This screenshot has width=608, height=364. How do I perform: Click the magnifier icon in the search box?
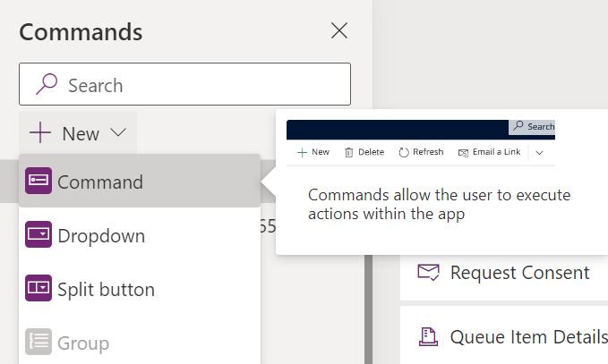(x=45, y=85)
